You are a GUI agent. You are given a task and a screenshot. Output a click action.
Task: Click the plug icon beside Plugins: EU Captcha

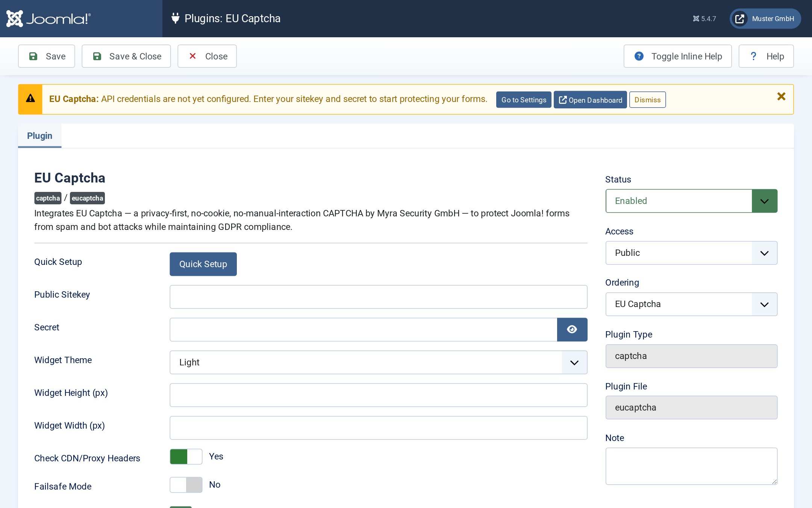[x=175, y=18]
